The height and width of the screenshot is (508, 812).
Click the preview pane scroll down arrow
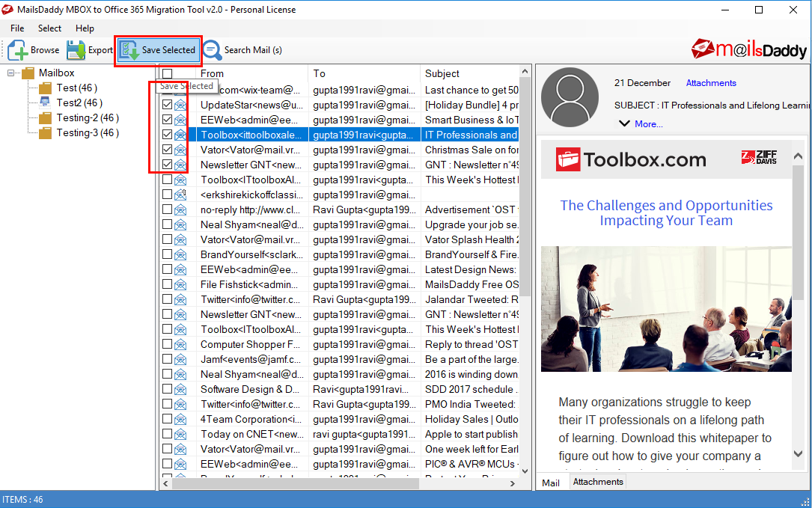[798, 453]
